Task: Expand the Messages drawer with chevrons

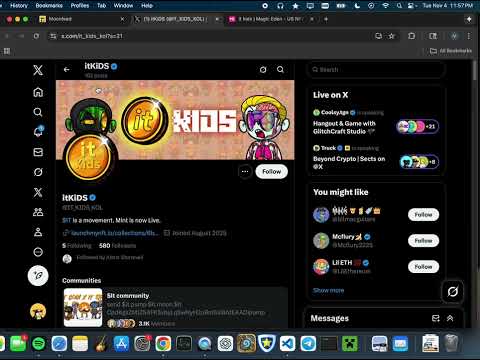Action: point(450,318)
